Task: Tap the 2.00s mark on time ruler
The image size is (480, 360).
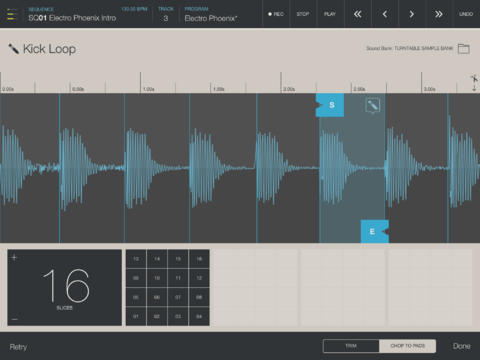Action: click(x=289, y=89)
